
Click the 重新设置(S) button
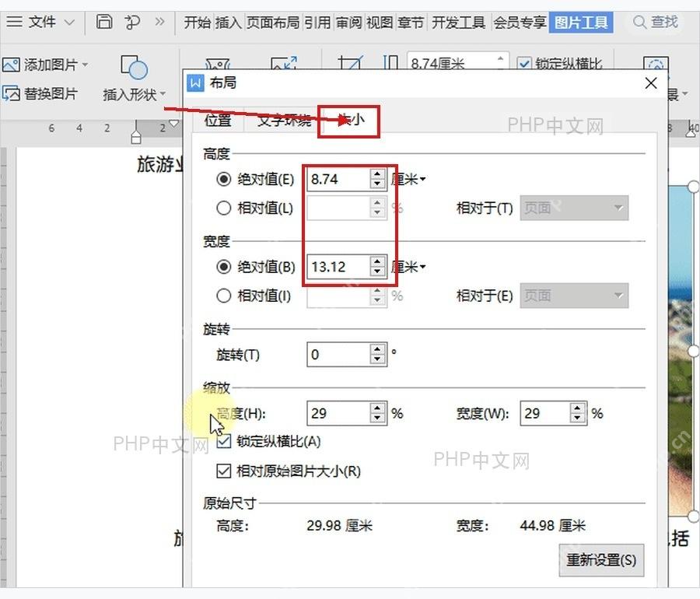[601, 560]
